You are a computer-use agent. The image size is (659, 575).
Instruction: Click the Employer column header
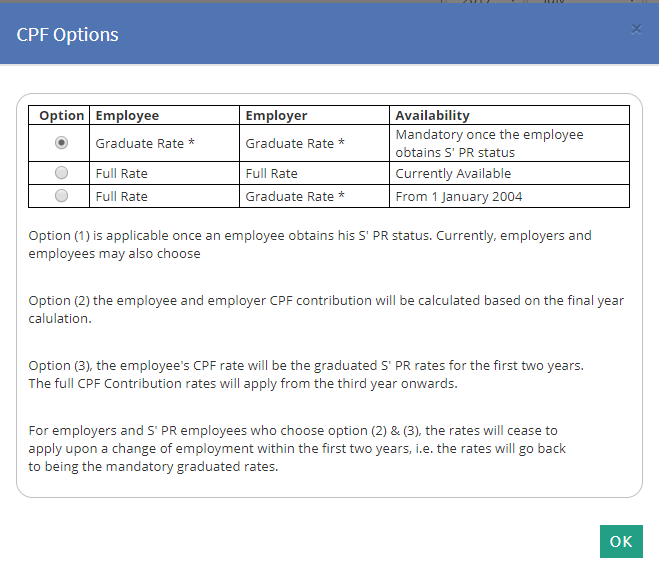tap(277, 116)
